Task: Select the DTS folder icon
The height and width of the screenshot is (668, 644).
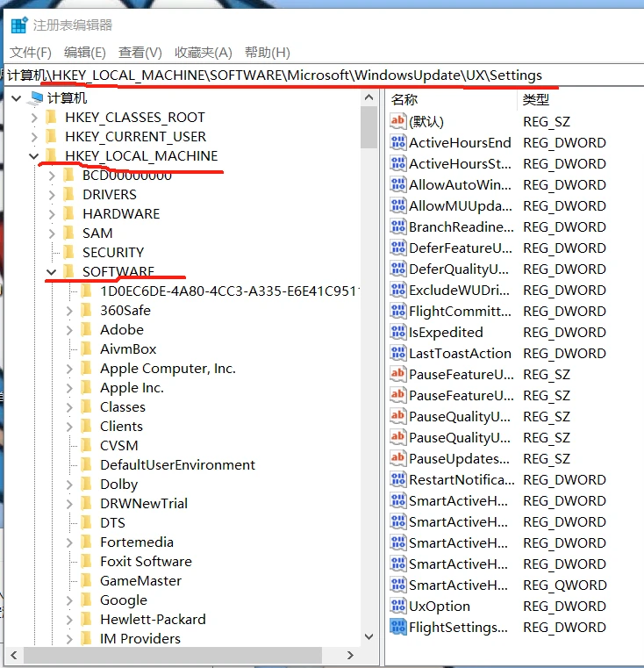Action: [x=86, y=523]
